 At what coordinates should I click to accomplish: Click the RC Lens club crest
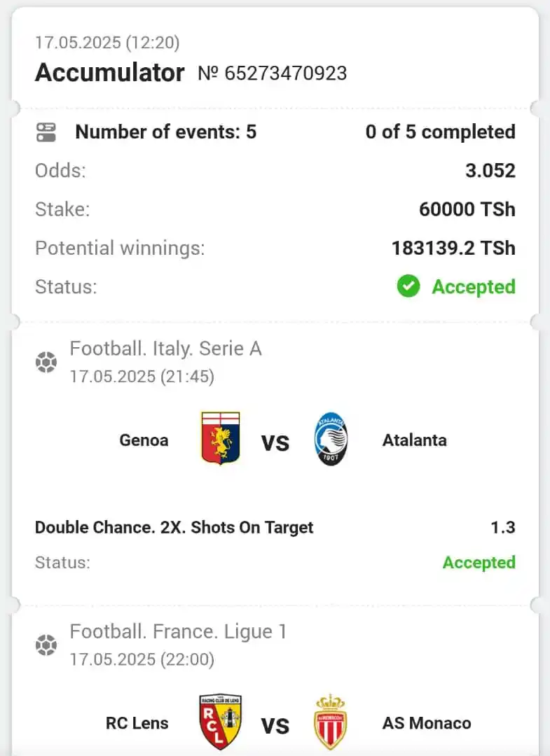[x=221, y=722]
